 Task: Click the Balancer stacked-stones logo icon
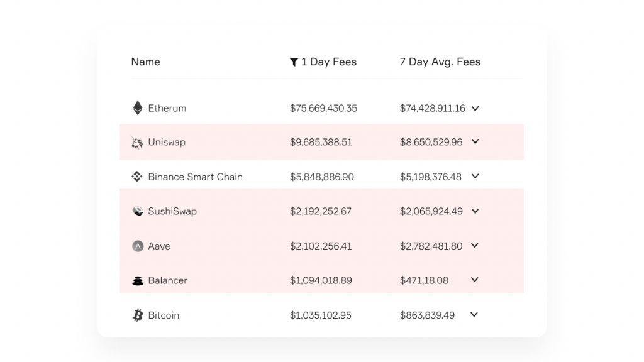click(138, 281)
